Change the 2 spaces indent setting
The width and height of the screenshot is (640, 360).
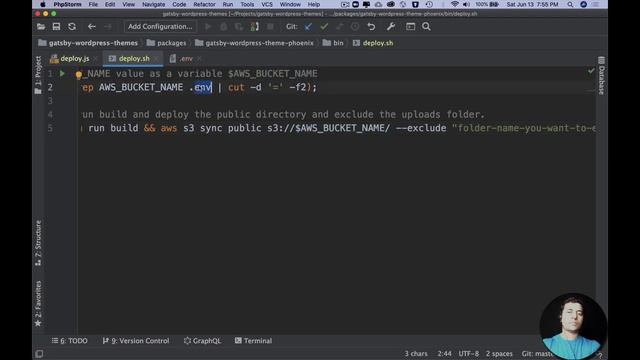499,353
